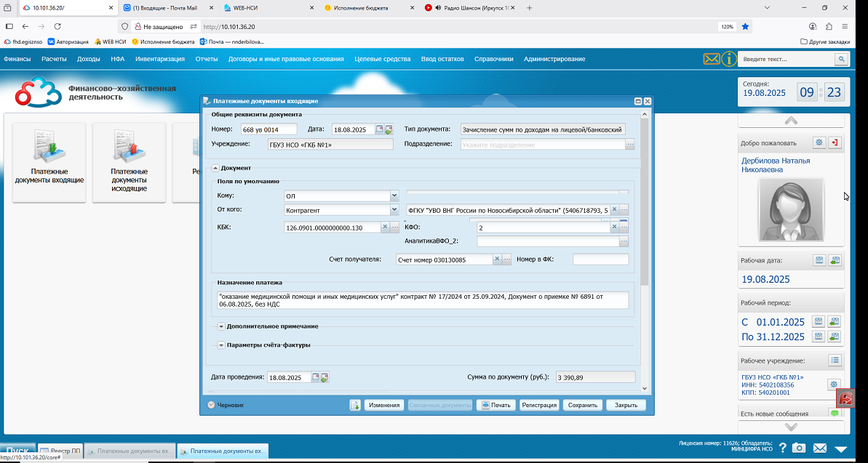Open the КБК lookup ellipsis button
This screenshot has width=868, height=463.
[394, 227]
